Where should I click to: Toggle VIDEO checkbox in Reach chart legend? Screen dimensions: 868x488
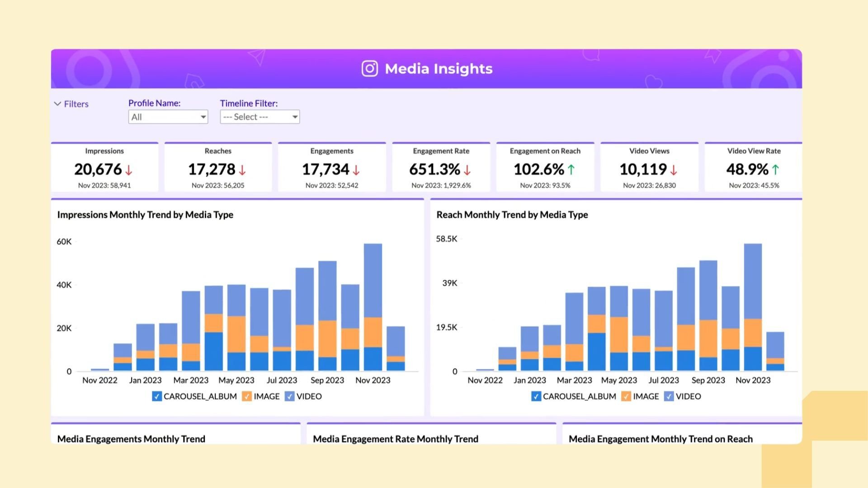click(x=669, y=396)
